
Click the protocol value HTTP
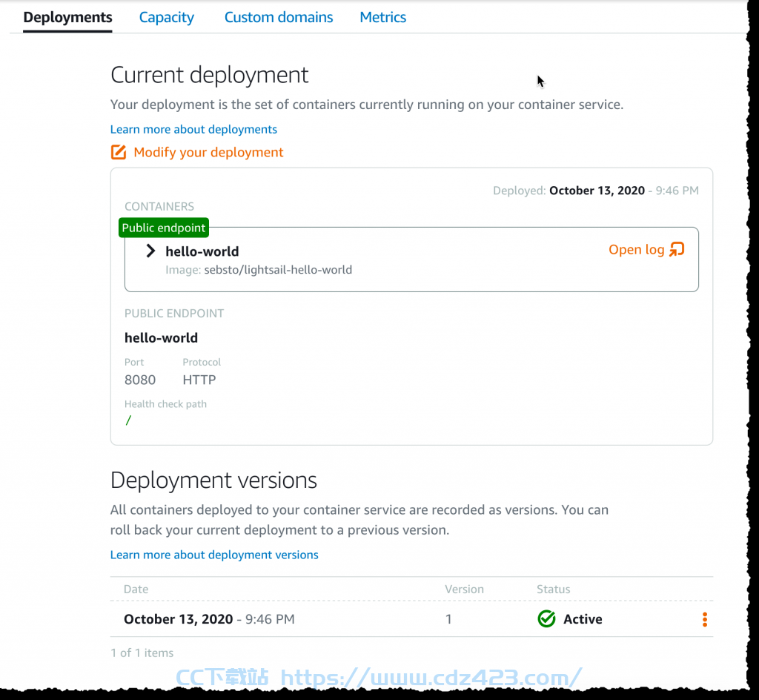tap(199, 380)
